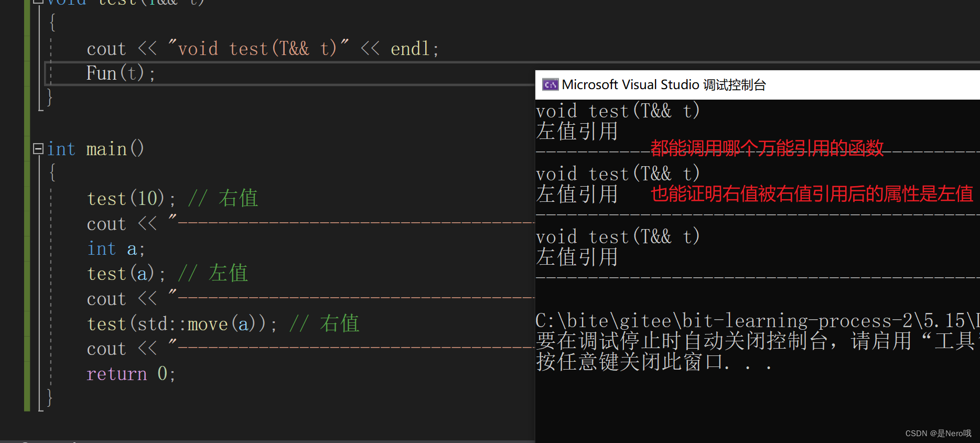Image resolution: width=980 pixels, height=443 pixels.
Task: Collapse the int main() function fold
Action: pyautogui.click(x=38, y=149)
